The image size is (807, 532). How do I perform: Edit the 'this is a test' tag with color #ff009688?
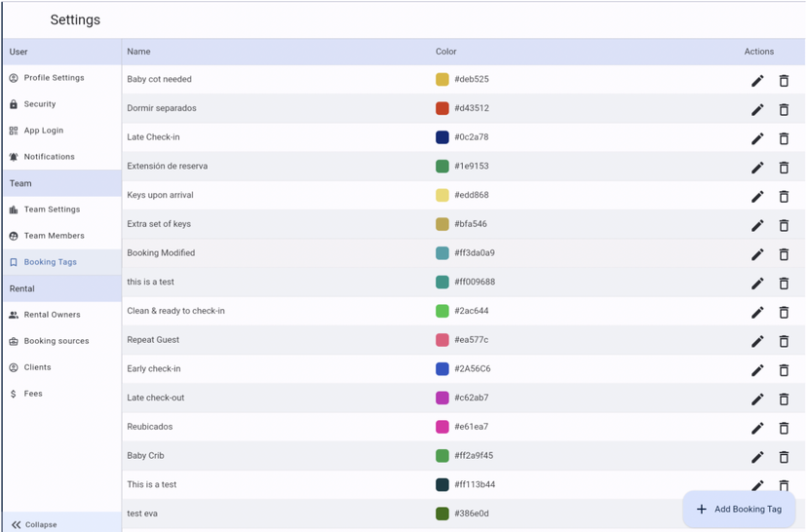pyautogui.click(x=757, y=284)
